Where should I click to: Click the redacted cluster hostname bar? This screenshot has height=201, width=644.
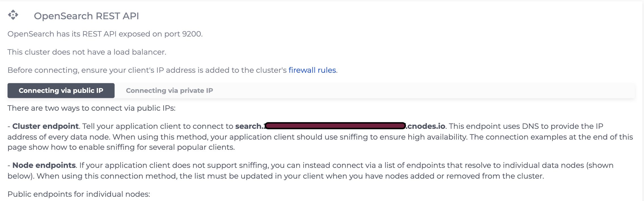point(335,126)
